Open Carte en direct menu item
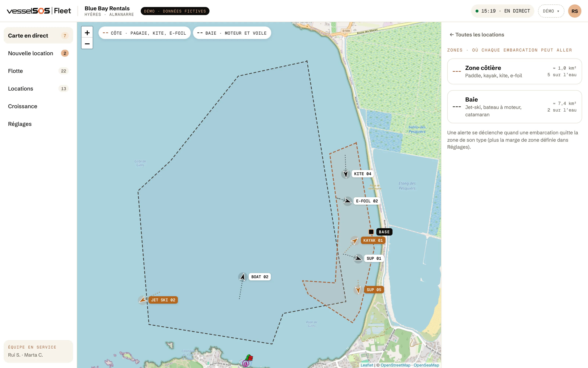The height and width of the screenshot is (368, 588). (x=38, y=36)
